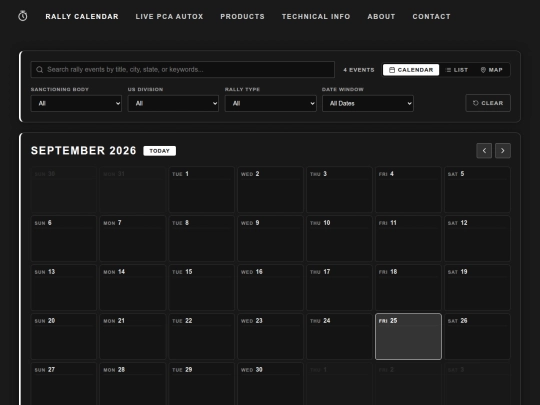This screenshot has height=405, width=540.
Task: Select Thursday September 10 cell
Action: click(340, 239)
